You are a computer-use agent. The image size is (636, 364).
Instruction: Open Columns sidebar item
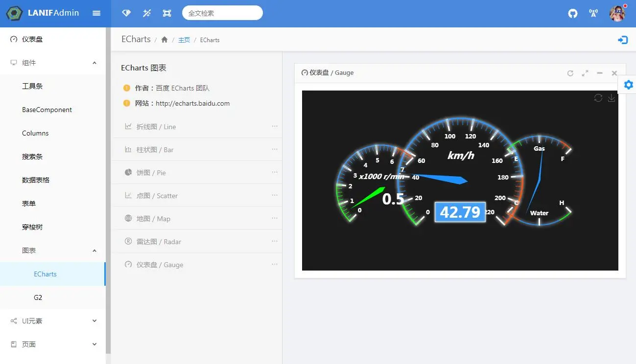(x=52, y=133)
